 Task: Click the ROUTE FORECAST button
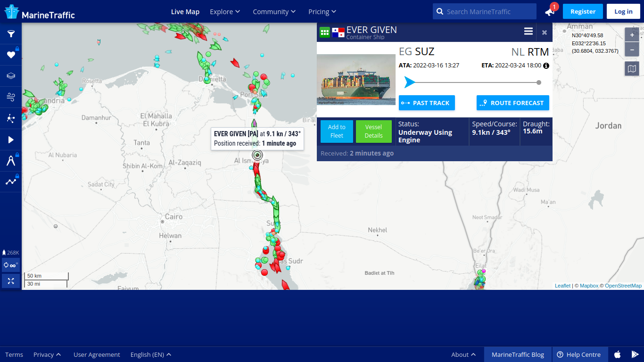(513, 103)
